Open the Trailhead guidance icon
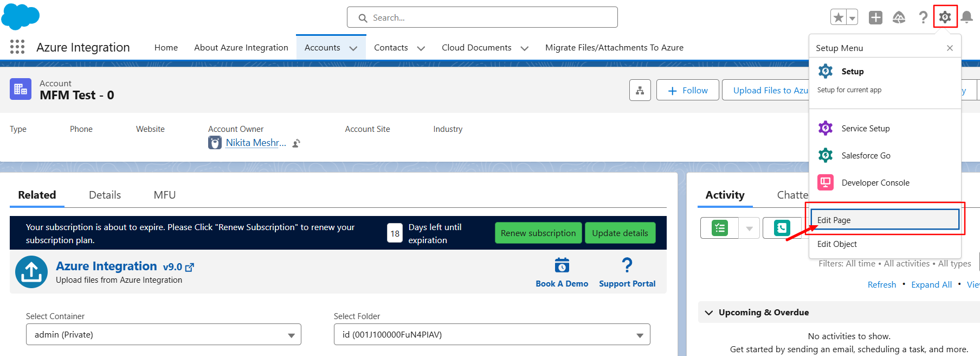 point(899,17)
